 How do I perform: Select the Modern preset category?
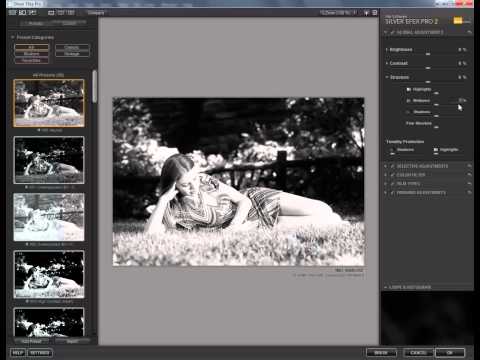tap(32, 54)
